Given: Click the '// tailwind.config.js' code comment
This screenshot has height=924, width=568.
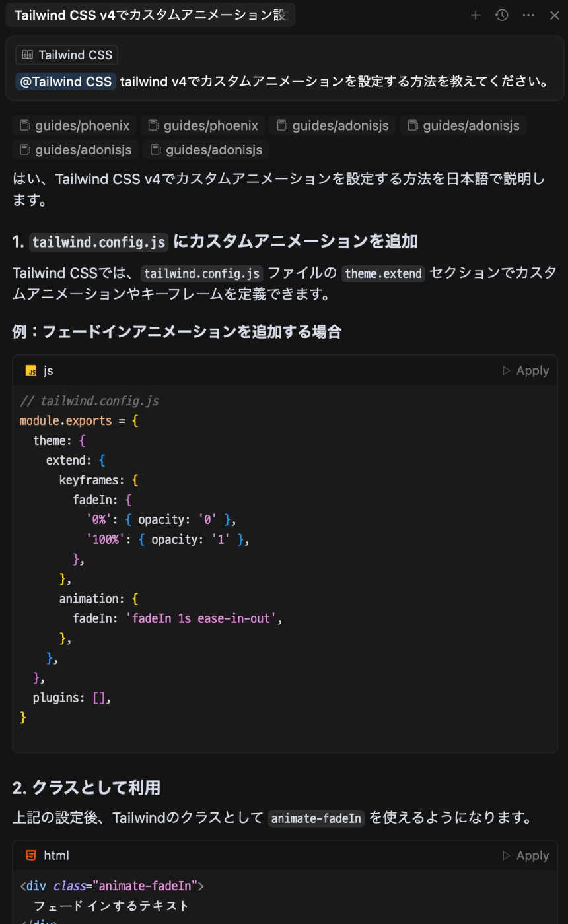Looking at the screenshot, I should (89, 401).
